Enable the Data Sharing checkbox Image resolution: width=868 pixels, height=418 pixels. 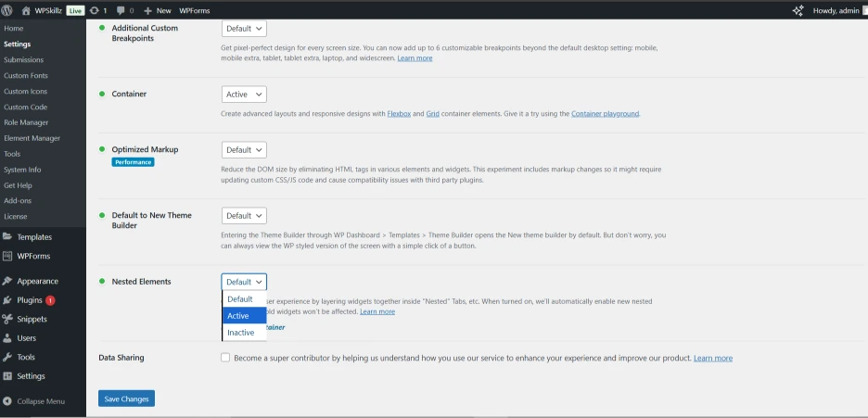[x=225, y=358]
